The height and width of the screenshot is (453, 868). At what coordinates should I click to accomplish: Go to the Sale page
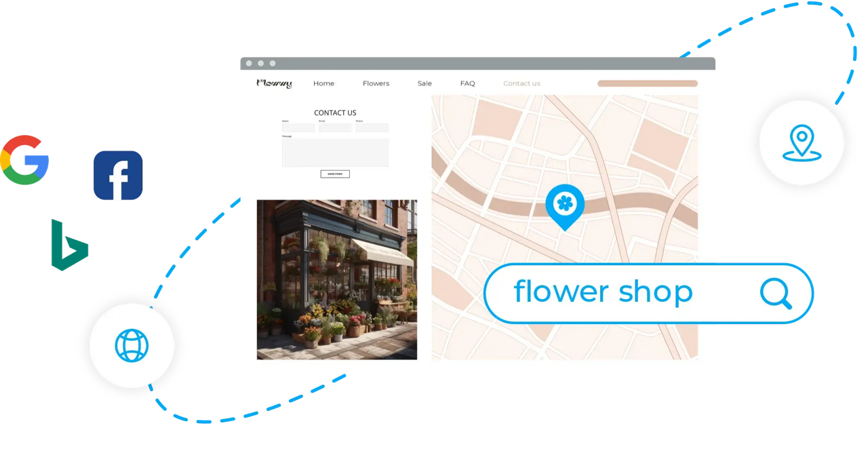pyautogui.click(x=425, y=83)
